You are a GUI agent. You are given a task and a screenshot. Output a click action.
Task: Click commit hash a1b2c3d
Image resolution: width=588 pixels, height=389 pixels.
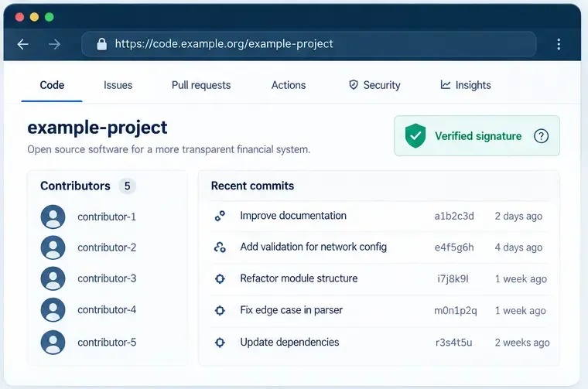coord(454,217)
